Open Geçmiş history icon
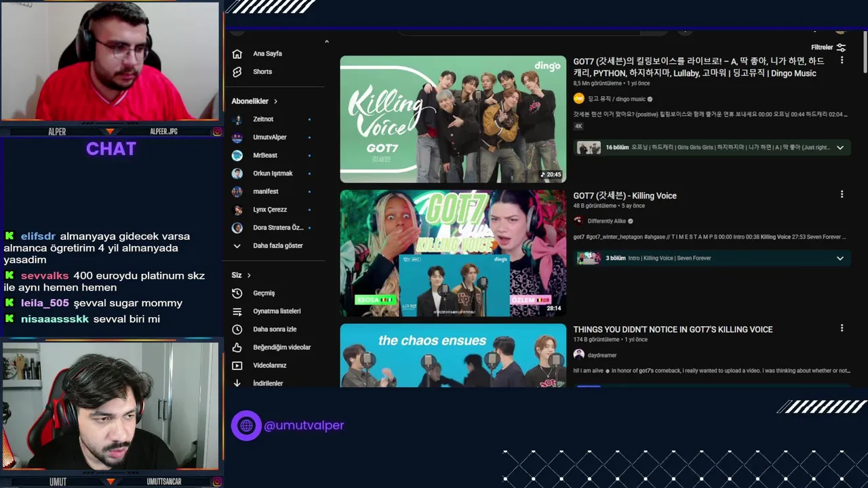Screen dimensions: 868x488 237,293
